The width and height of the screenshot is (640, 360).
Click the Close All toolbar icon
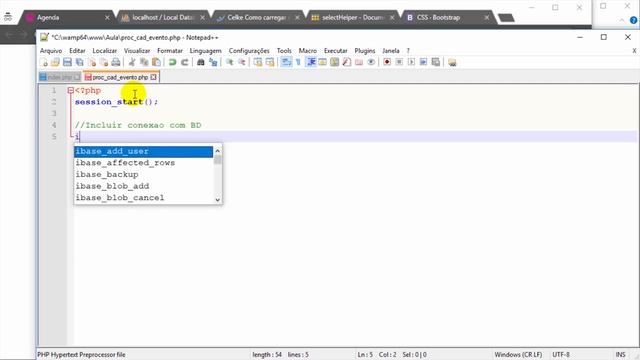point(104,62)
